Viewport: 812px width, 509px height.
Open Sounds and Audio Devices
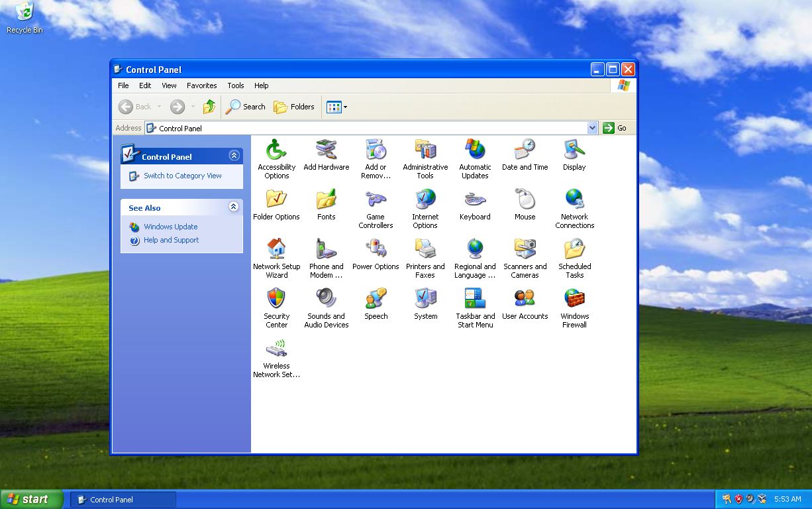[326, 299]
